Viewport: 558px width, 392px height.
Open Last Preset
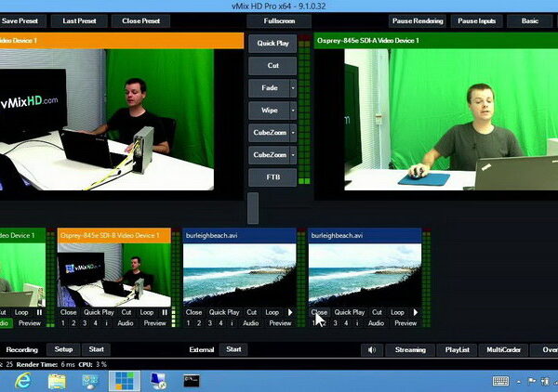[79, 21]
